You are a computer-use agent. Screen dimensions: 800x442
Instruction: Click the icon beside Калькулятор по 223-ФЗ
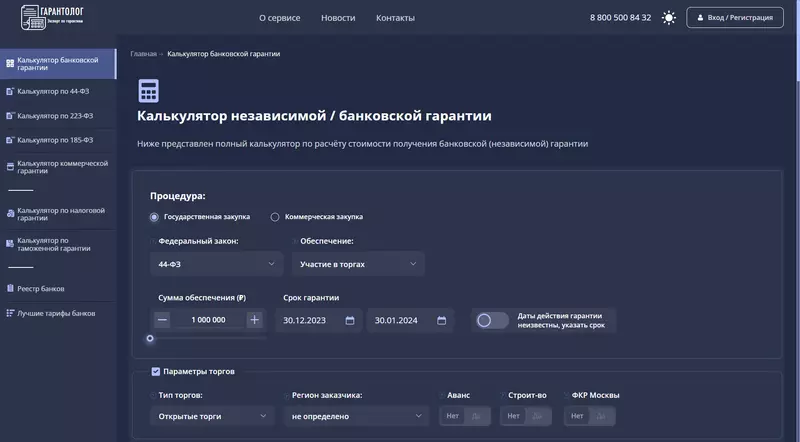click(10, 116)
